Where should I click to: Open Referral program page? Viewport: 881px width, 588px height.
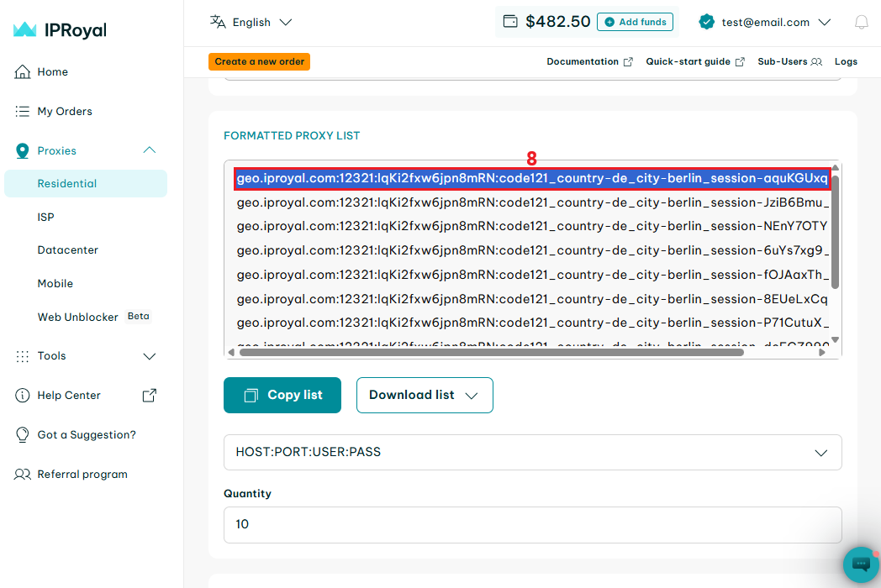[x=82, y=475]
